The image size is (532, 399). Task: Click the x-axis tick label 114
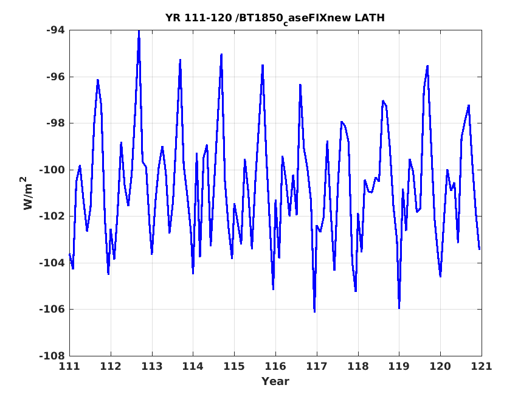point(193,366)
